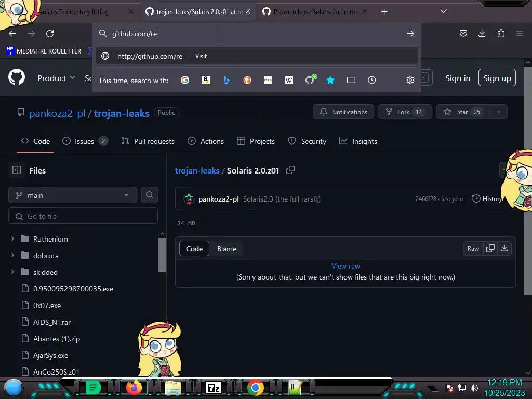The image size is (532, 399).
Task: Open the browser downloads icon
Action: click(x=482, y=33)
